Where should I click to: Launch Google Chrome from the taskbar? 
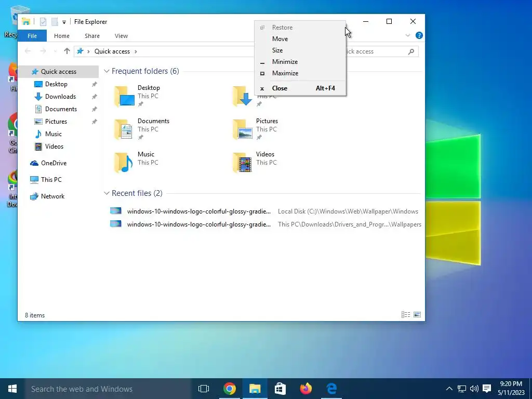(230, 389)
